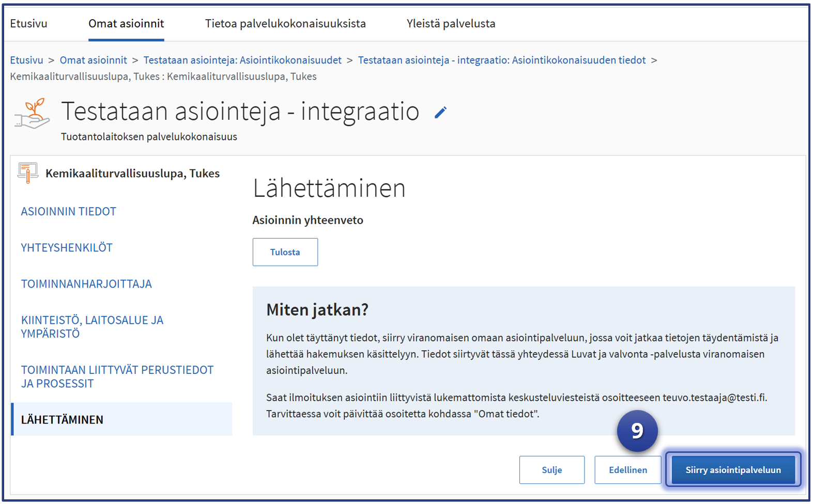Open Testataan asiointeja: Asiointikokonaisuudet breadcrumb

[242, 60]
